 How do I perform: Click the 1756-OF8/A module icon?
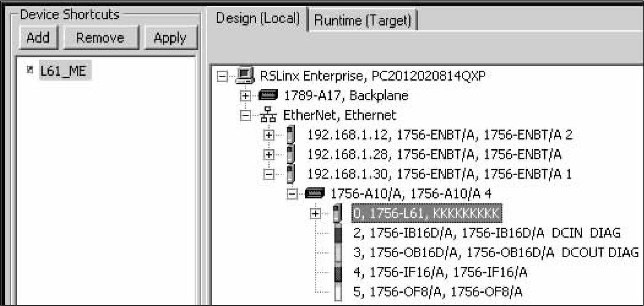[337, 291]
